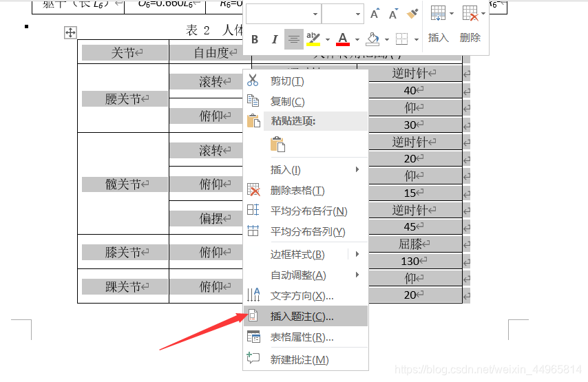
Task: Select 插入题注(C)... menu entry
Action: coord(306,317)
